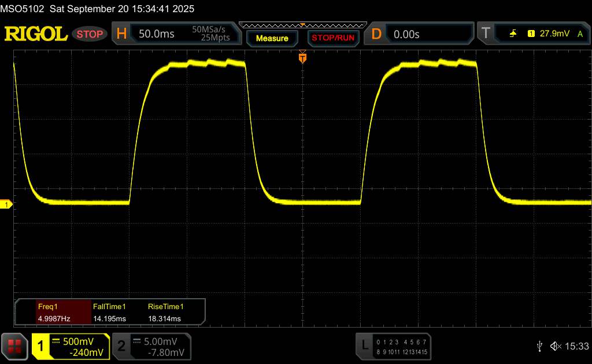Click the L logic analyzer icon
Image resolution: width=592 pixels, height=364 pixels.
point(364,346)
